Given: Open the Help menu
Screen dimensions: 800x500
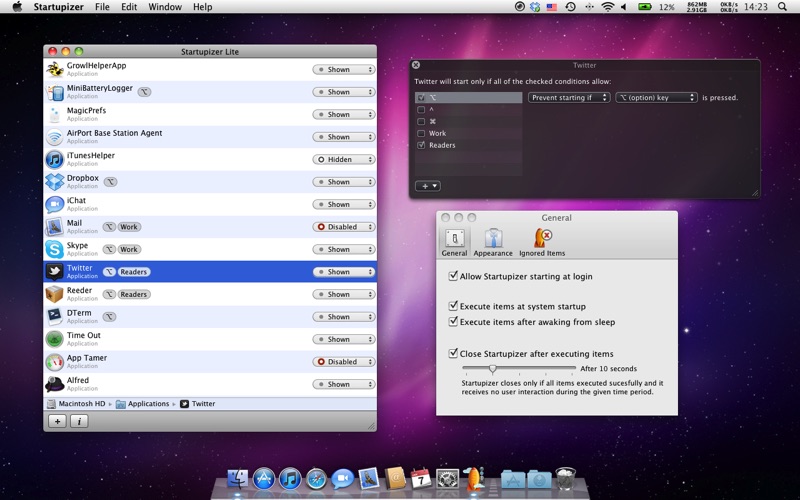Looking at the screenshot, I should (x=203, y=7).
